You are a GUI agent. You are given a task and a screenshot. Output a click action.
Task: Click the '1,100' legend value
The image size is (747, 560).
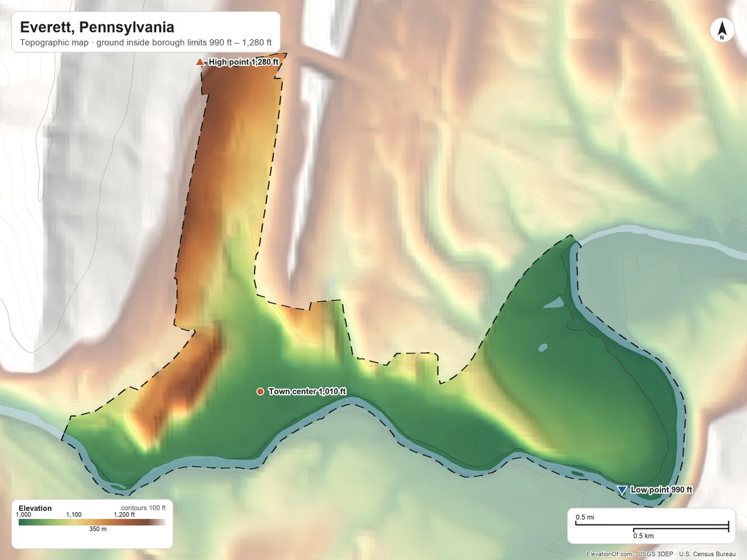pyautogui.click(x=74, y=515)
